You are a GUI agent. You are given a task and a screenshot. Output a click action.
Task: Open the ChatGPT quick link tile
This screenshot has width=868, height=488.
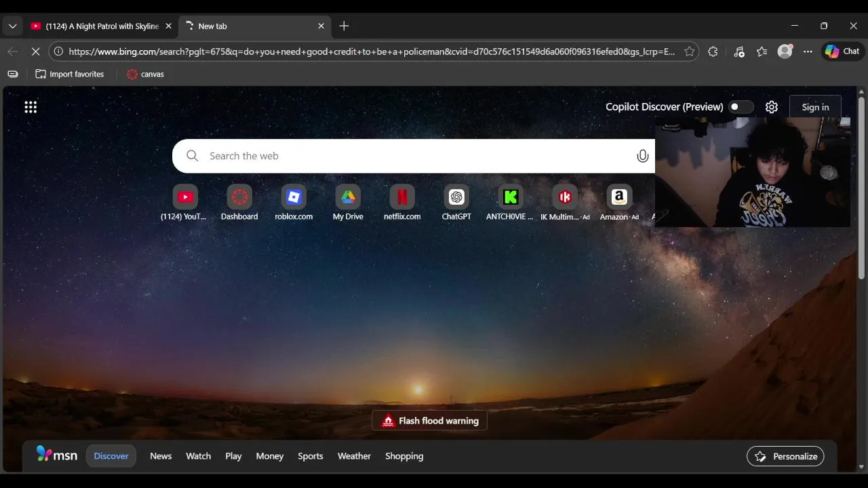[x=456, y=203]
